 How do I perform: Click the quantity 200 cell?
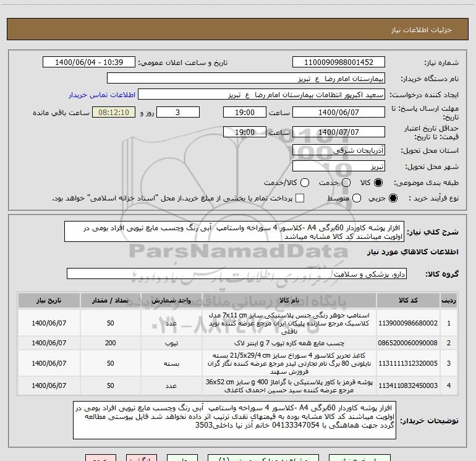pos(110,343)
